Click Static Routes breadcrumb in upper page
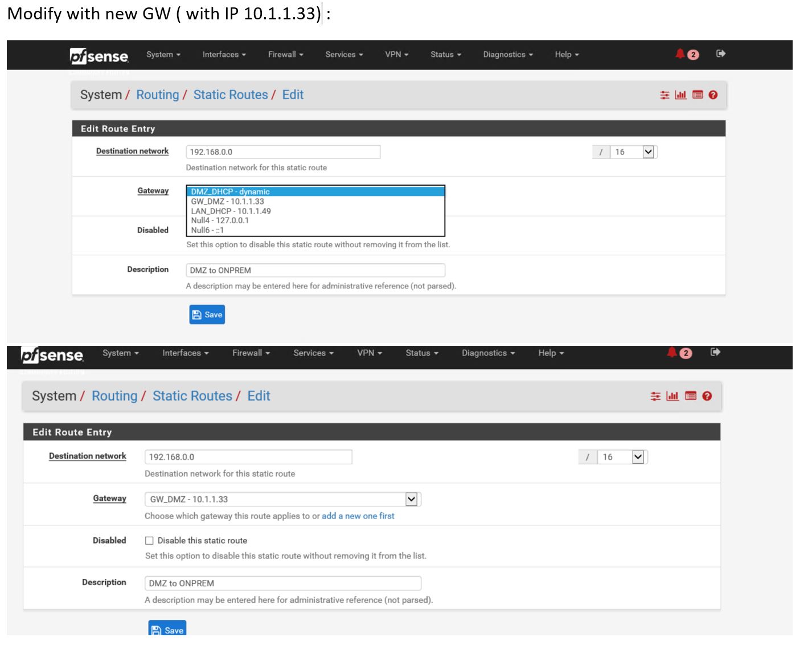This screenshot has height=662, width=812. [231, 95]
